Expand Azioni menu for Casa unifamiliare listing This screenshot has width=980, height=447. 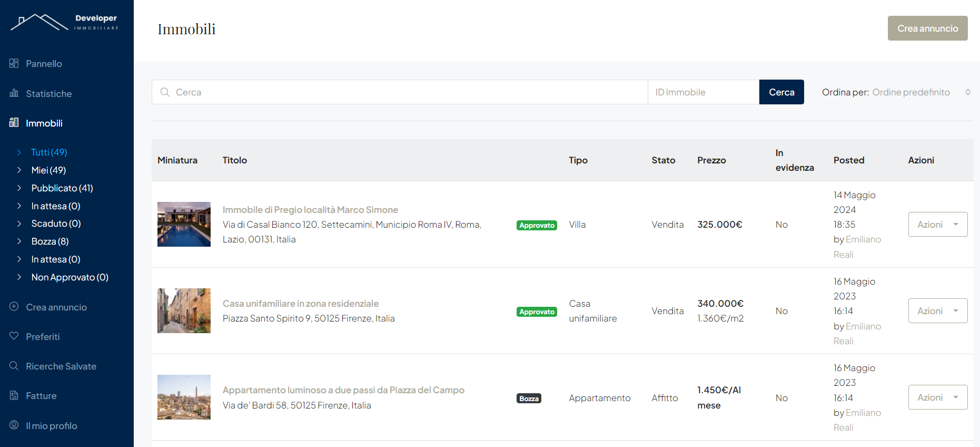pyautogui.click(x=937, y=311)
